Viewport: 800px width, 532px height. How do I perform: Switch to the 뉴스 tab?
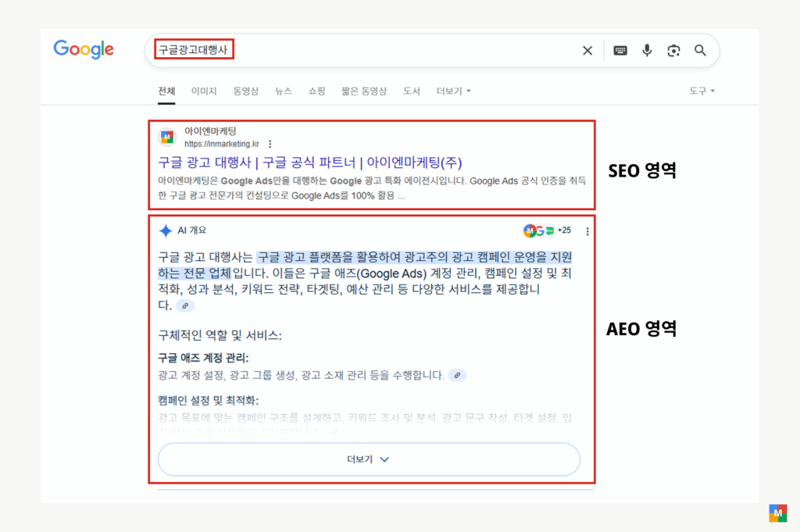(x=283, y=91)
